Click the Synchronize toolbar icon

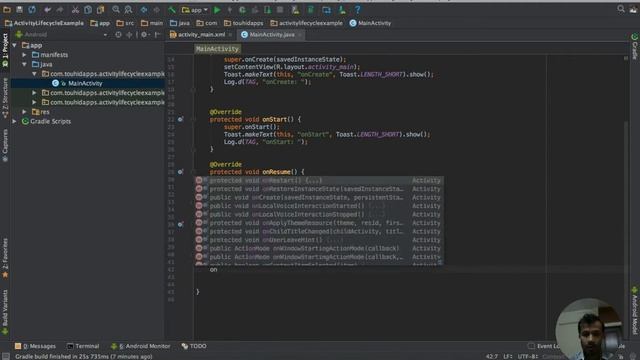pyautogui.click(x=32, y=9)
